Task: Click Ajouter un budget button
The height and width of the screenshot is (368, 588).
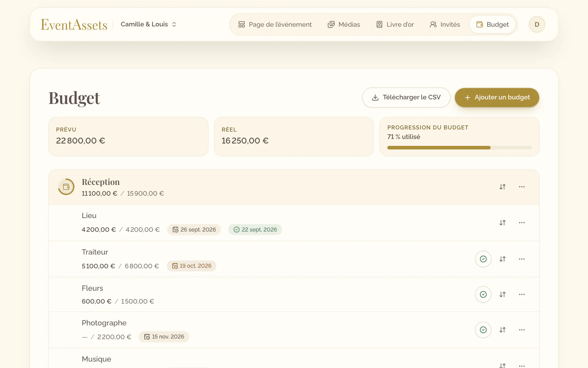Action: (x=497, y=98)
